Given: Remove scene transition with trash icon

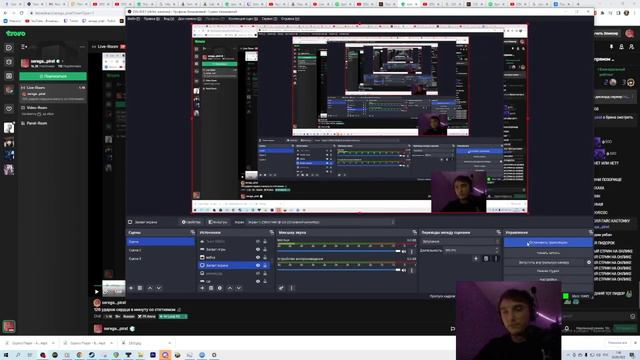Looking at the screenshot, I should (486, 258).
